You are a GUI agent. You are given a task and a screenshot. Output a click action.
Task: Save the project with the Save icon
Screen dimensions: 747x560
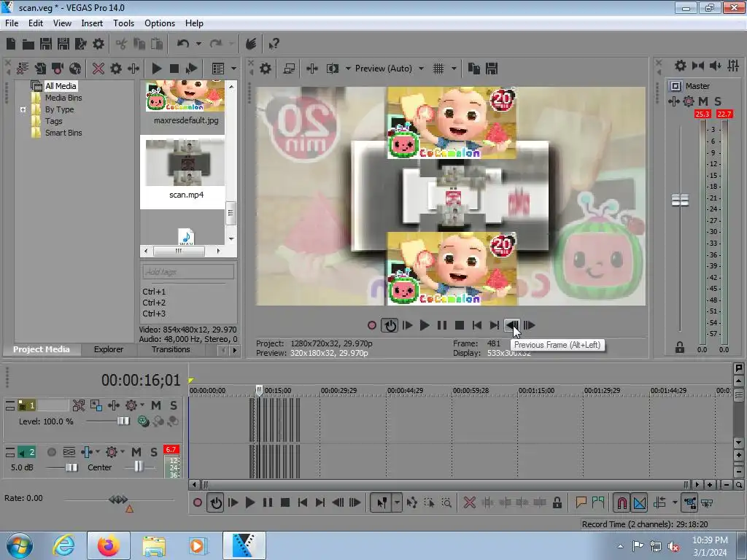[x=46, y=44]
